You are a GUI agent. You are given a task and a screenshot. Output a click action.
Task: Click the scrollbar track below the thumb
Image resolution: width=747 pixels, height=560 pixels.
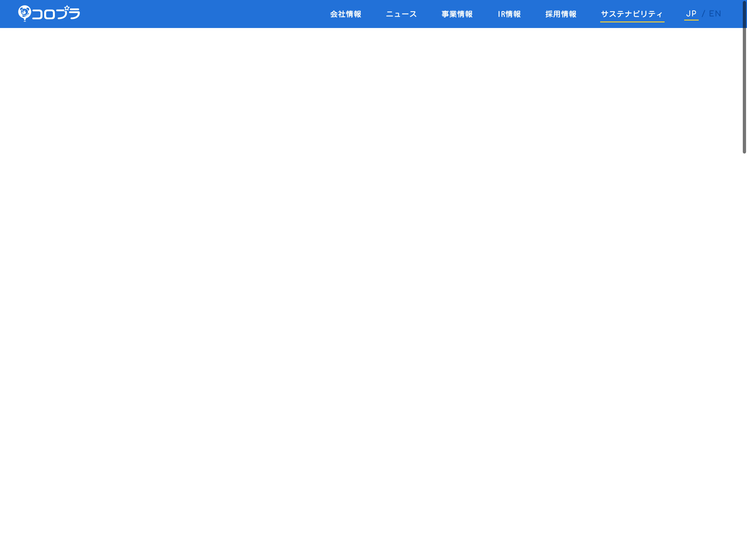point(744,338)
